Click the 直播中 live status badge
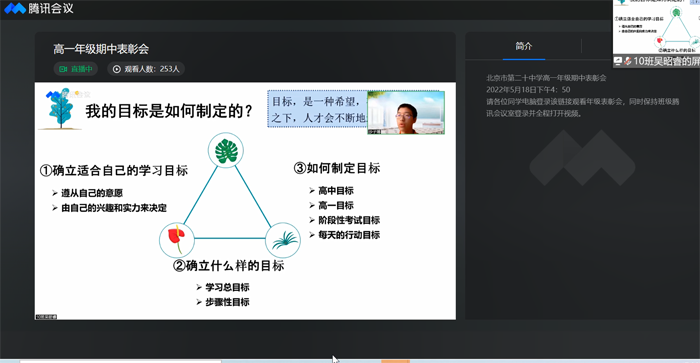 point(76,69)
